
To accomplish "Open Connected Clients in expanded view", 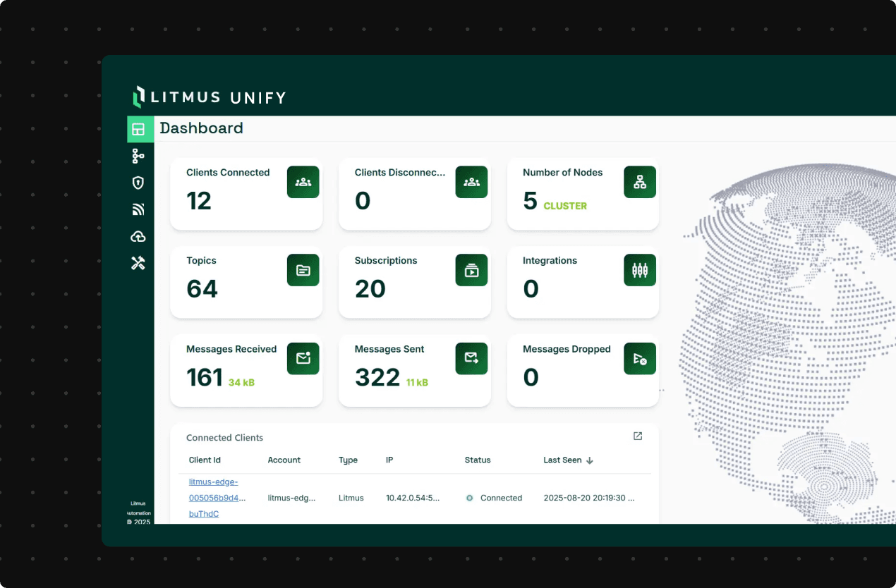I will click(638, 436).
